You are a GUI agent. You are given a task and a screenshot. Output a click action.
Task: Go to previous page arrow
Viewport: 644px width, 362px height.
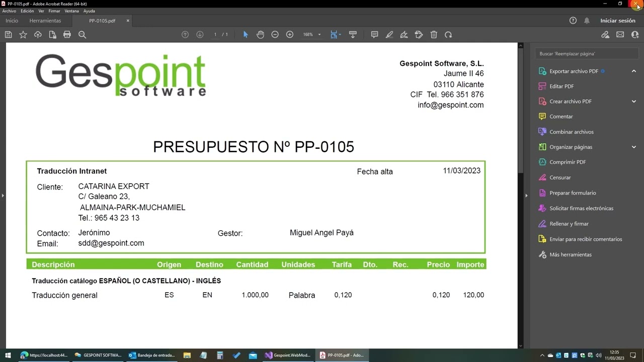pos(185,35)
